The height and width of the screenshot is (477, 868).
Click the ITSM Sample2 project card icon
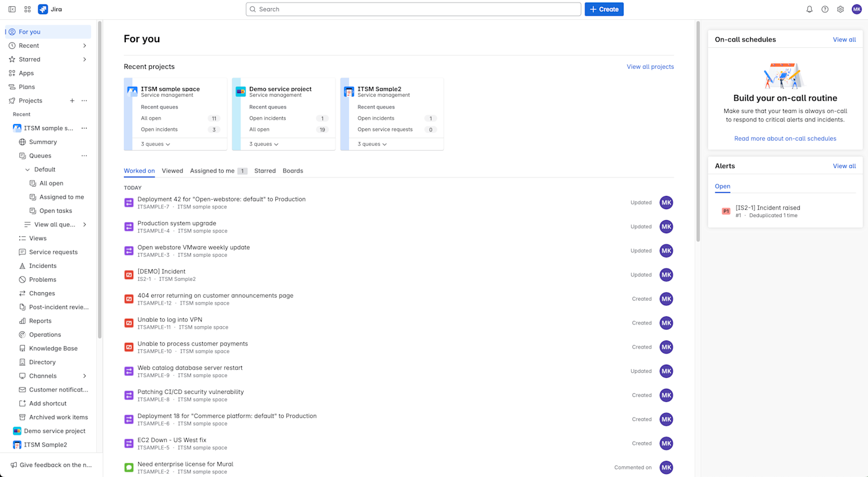349,91
